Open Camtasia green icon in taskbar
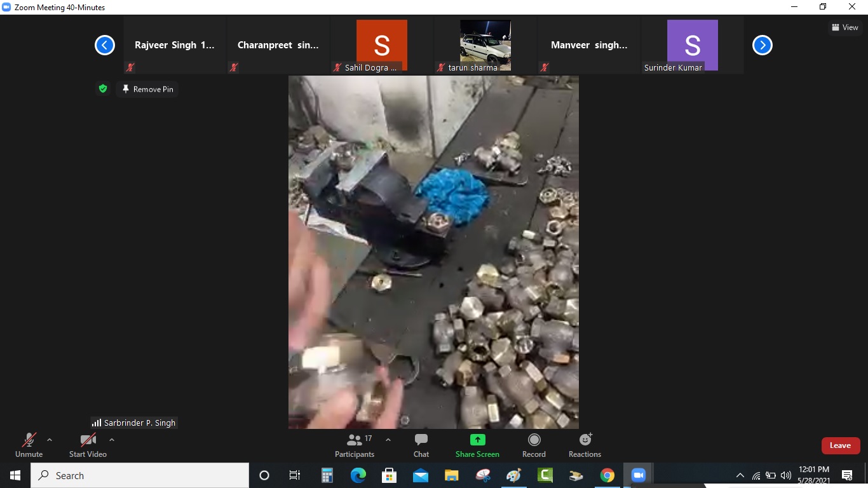The image size is (868, 488). [x=545, y=475]
